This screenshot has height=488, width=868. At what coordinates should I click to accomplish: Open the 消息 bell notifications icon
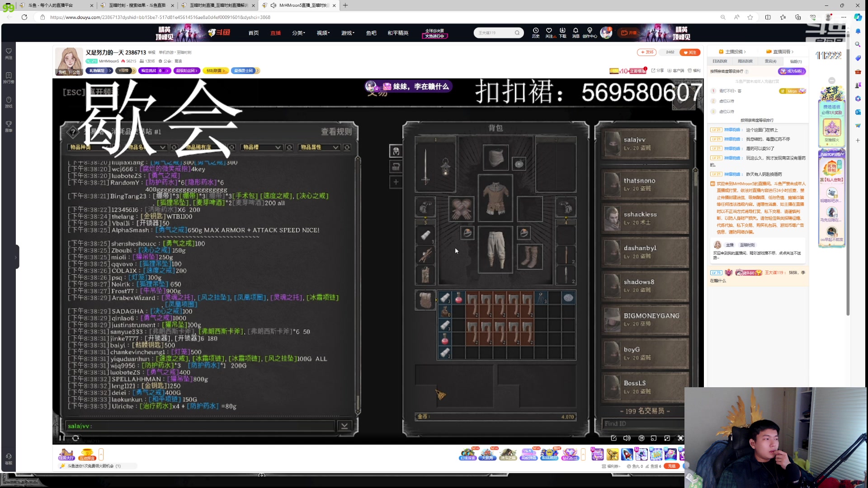[x=576, y=33]
